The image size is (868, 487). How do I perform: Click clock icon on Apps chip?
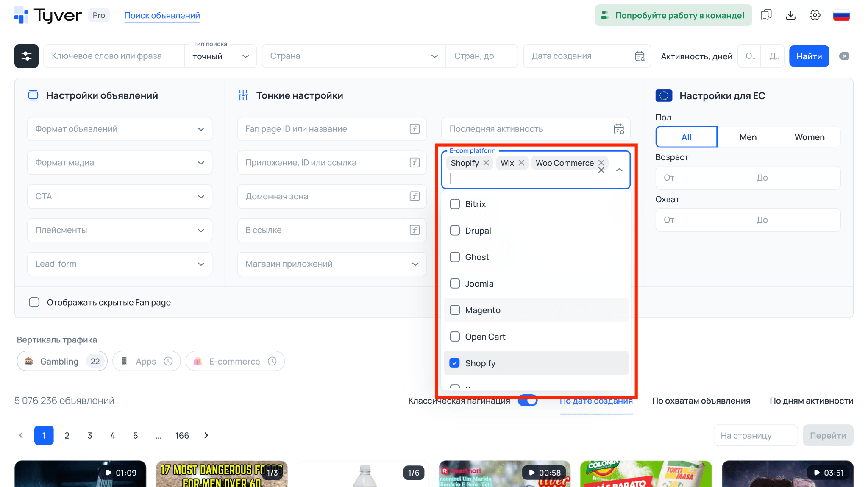[168, 361]
